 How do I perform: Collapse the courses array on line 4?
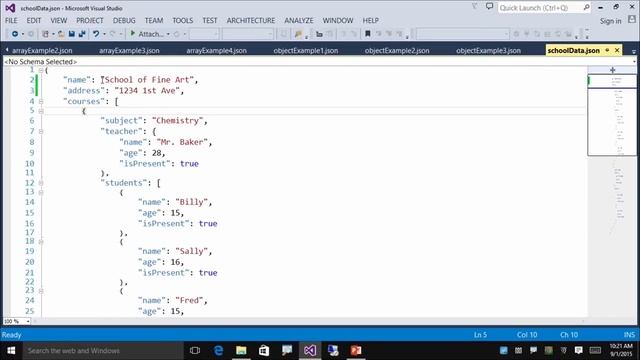click(x=41, y=101)
